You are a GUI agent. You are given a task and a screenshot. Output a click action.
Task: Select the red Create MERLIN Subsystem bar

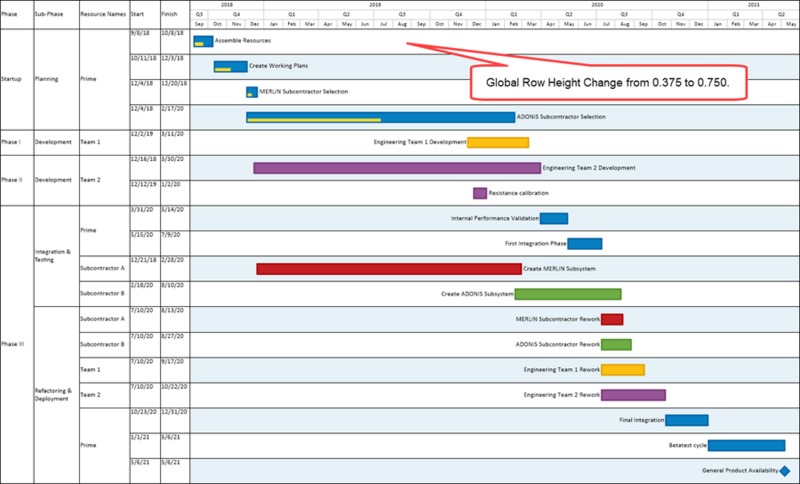389,269
